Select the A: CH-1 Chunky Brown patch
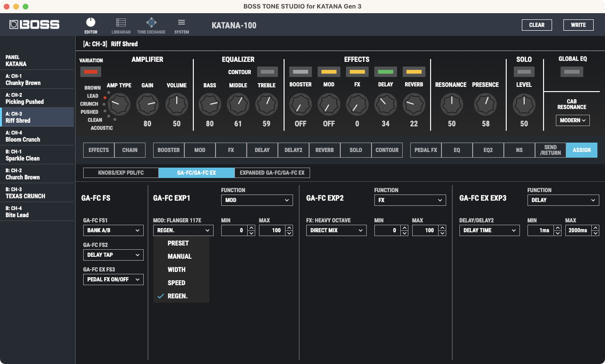 tap(37, 79)
